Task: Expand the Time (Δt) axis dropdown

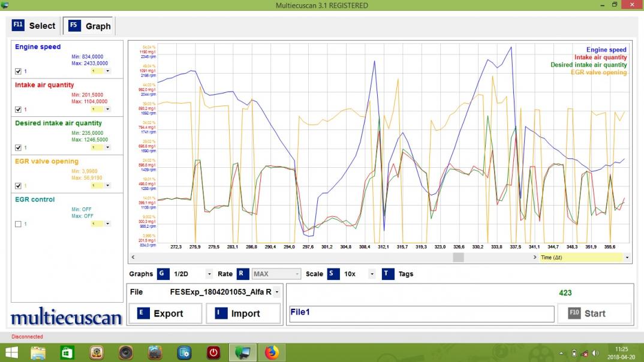Action: point(627,257)
